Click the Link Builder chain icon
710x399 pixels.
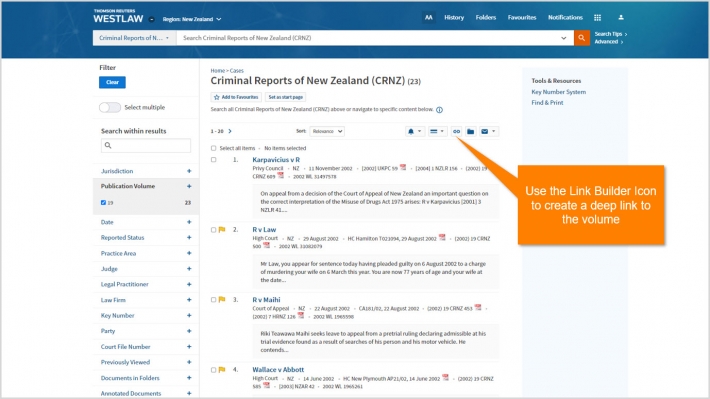[x=456, y=131]
